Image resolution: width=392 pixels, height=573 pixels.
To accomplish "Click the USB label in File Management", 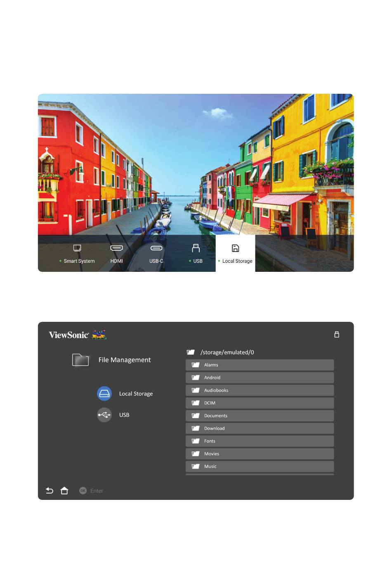I will pyautogui.click(x=124, y=415).
